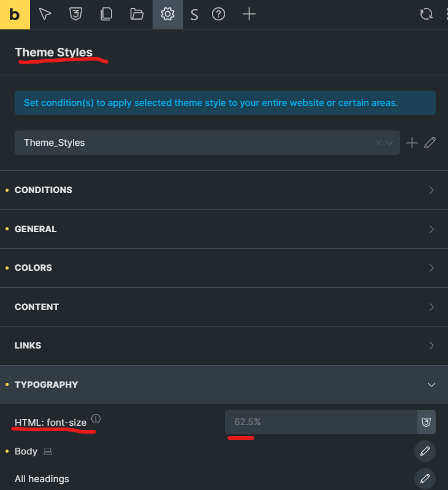Click the S structure icon
This screenshot has height=490, width=448.
coord(194,15)
